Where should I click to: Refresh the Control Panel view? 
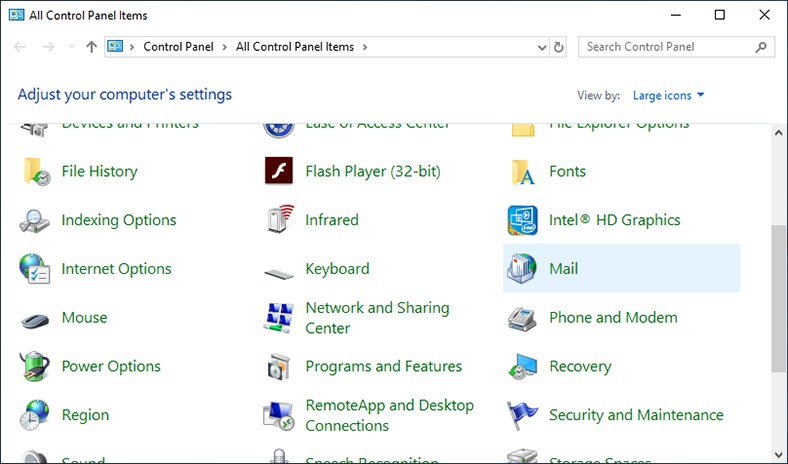[x=558, y=47]
